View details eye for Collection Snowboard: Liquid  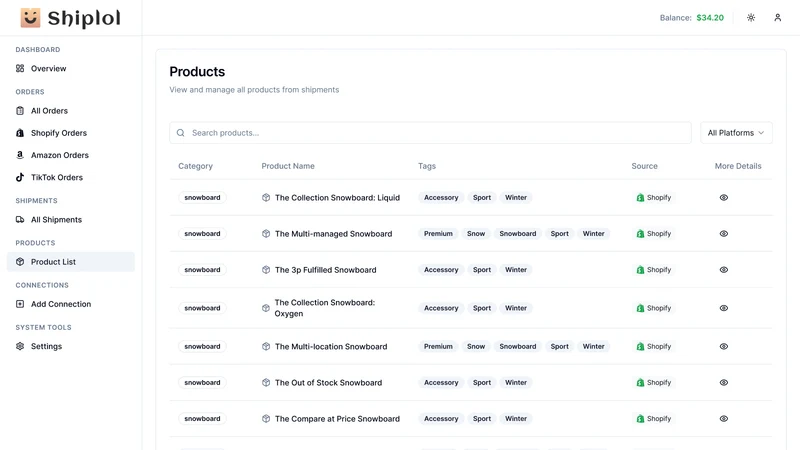723,197
